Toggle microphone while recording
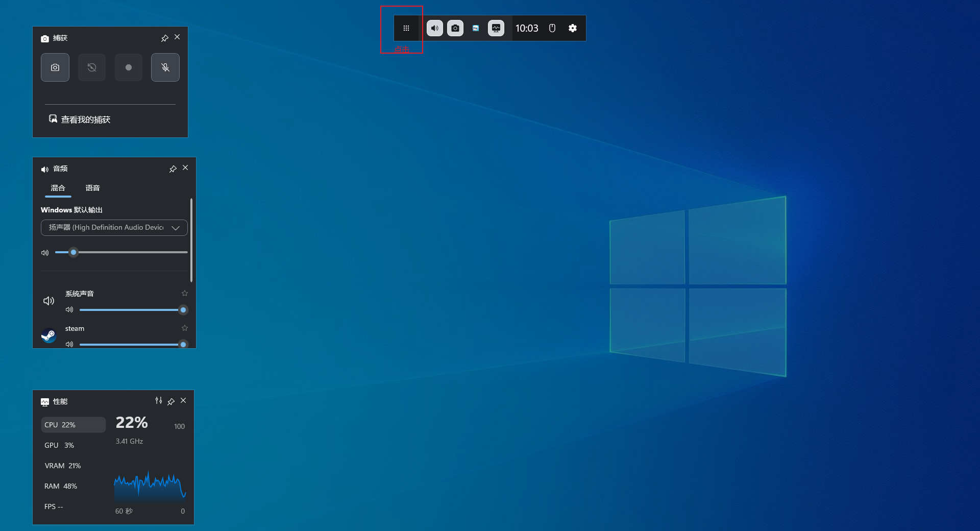This screenshot has width=980, height=531. click(165, 67)
